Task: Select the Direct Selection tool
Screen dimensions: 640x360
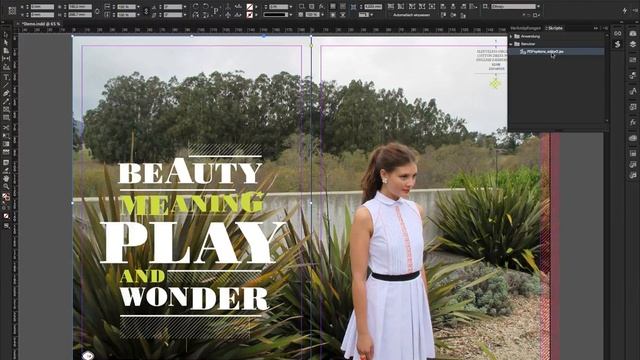Action: pos(6,43)
